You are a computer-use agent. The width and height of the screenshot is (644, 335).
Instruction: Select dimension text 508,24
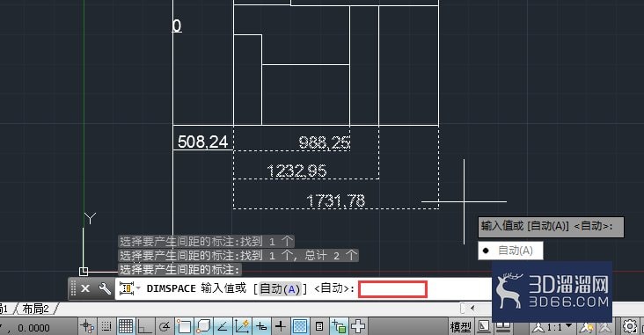[x=202, y=142]
